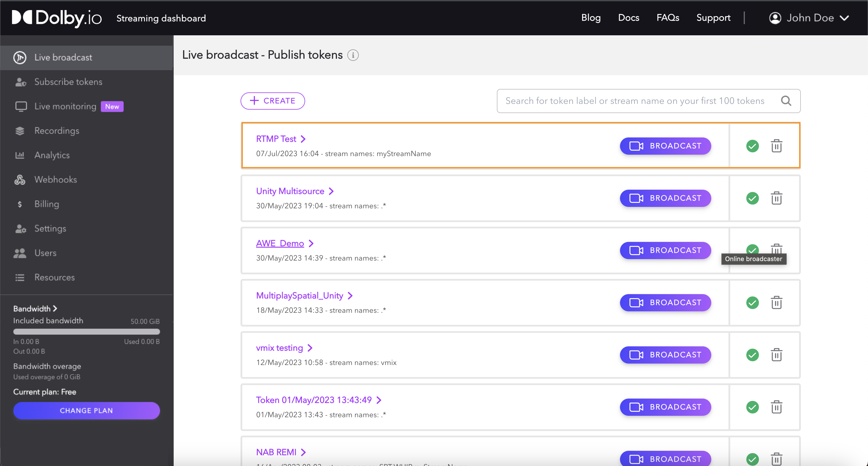This screenshot has width=868, height=466.
Task: Click the Broadcast icon for AWE_Demo
Action: tap(665, 250)
